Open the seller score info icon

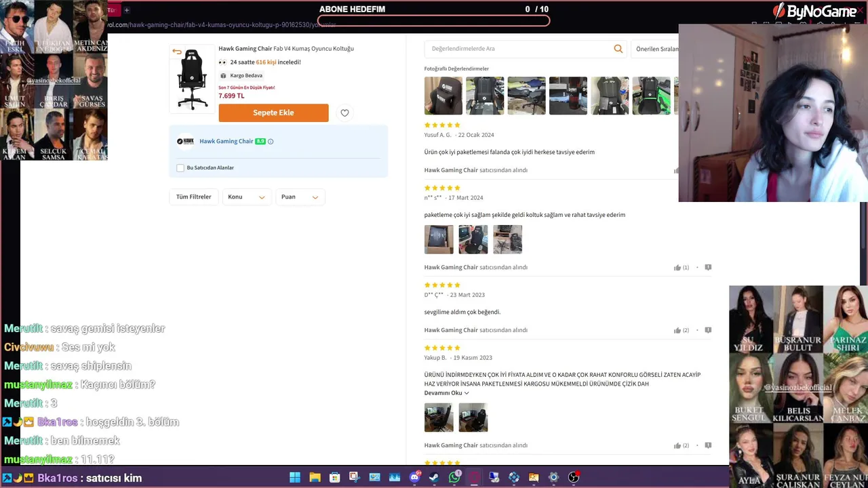[271, 142]
